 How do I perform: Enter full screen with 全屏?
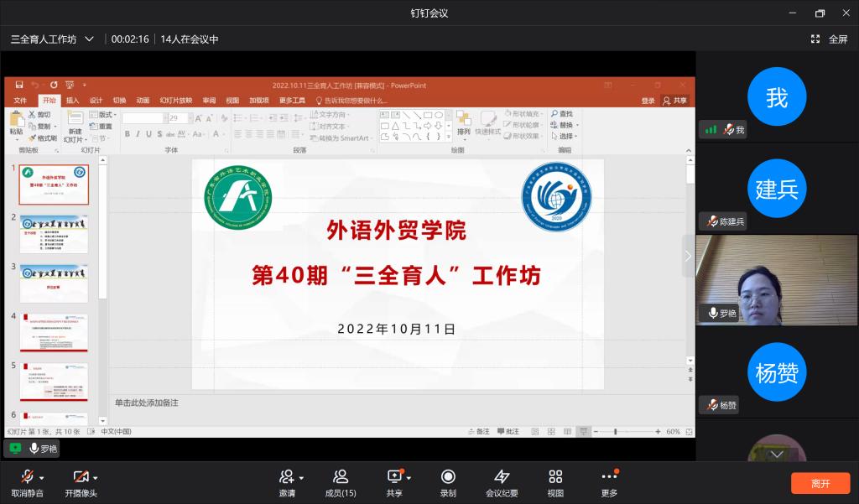[x=830, y=39]
